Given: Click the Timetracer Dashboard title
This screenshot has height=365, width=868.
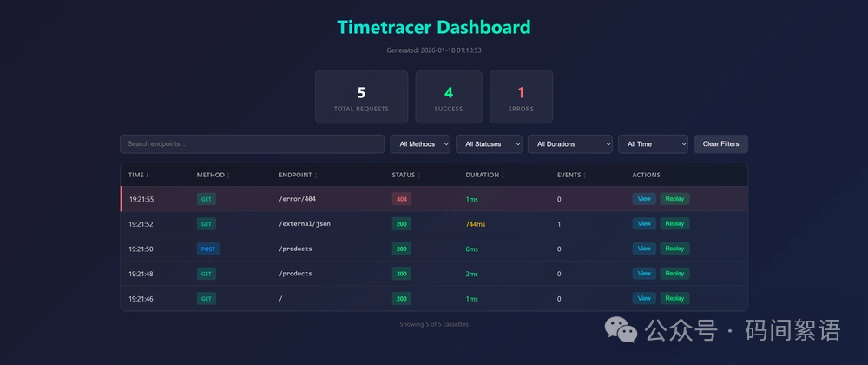Looking at the screenshot, I should (x=434, y=27).
